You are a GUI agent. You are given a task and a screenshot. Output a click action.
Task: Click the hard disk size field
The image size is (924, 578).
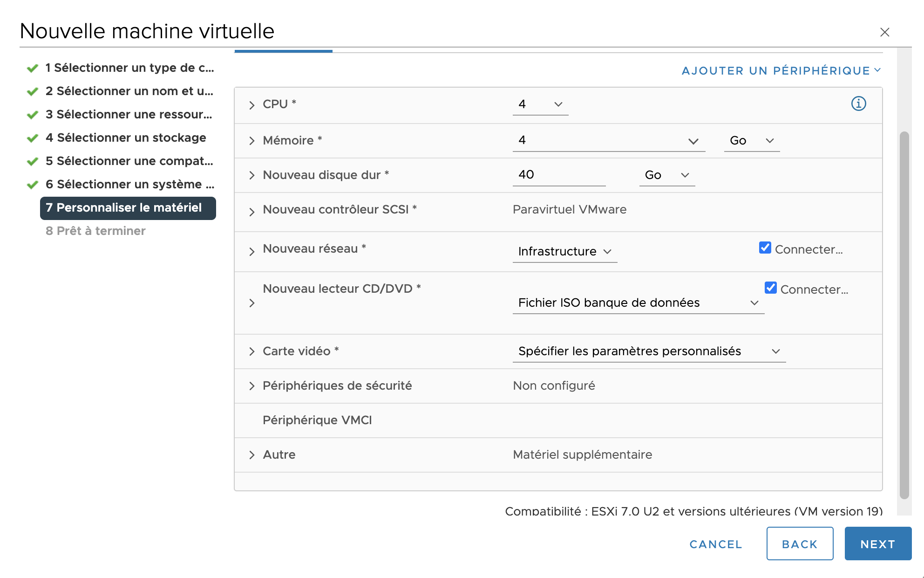559,175
